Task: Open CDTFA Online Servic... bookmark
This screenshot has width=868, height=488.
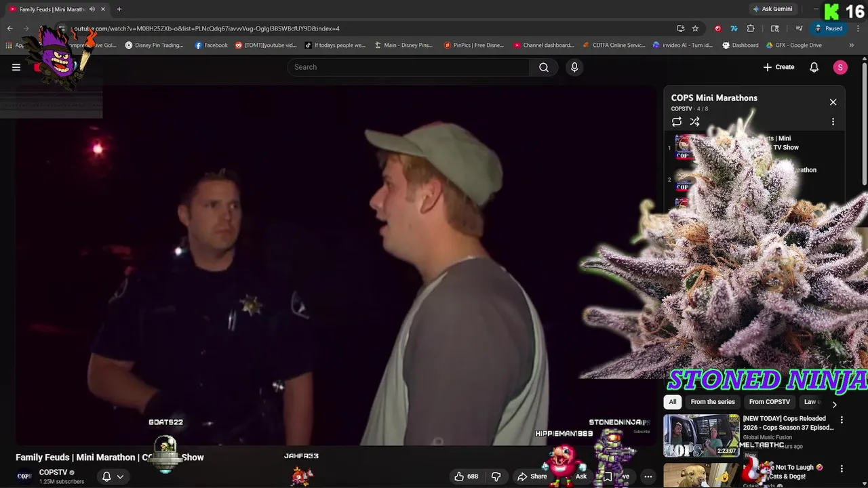Action: pyautogui.click(x=614, y=45)
